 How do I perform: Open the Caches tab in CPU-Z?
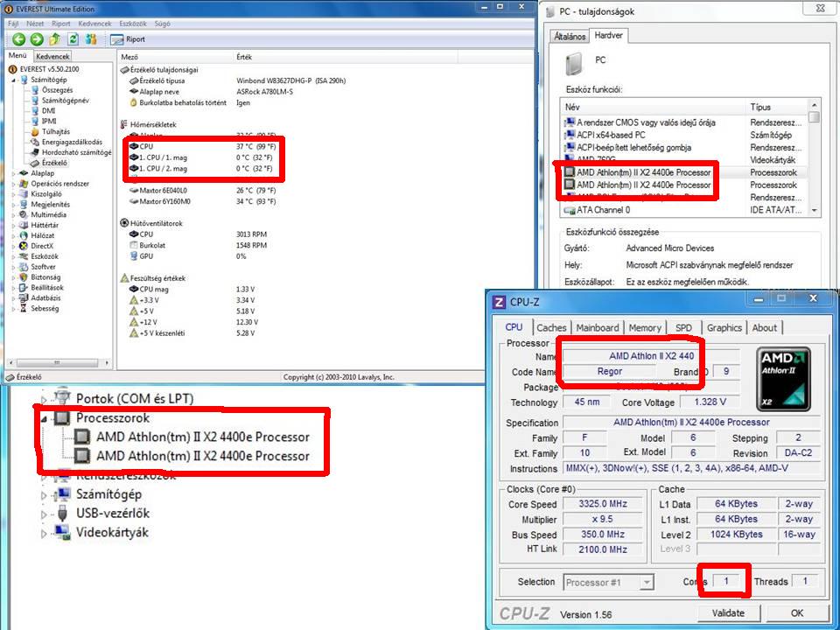(551, 328)
